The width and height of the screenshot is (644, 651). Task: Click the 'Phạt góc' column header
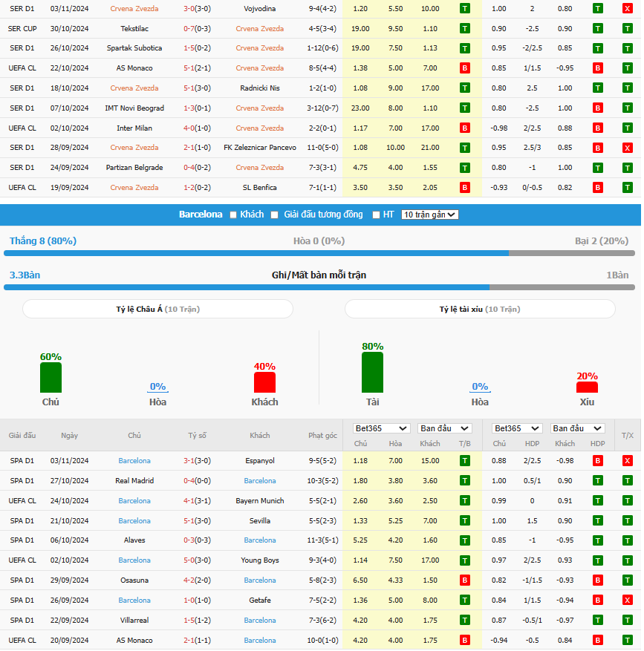coord(322,436)
